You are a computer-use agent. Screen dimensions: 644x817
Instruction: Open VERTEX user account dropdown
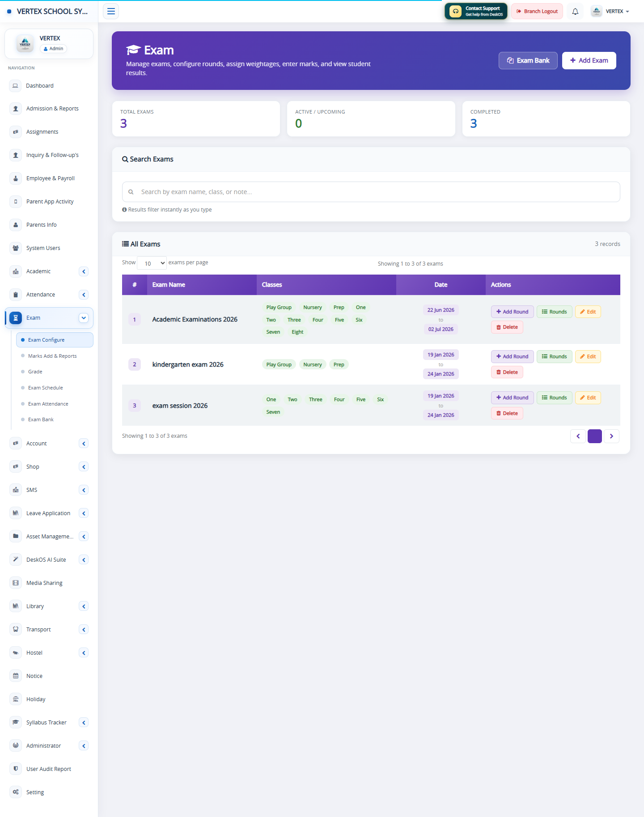click(x=610, y=11)
